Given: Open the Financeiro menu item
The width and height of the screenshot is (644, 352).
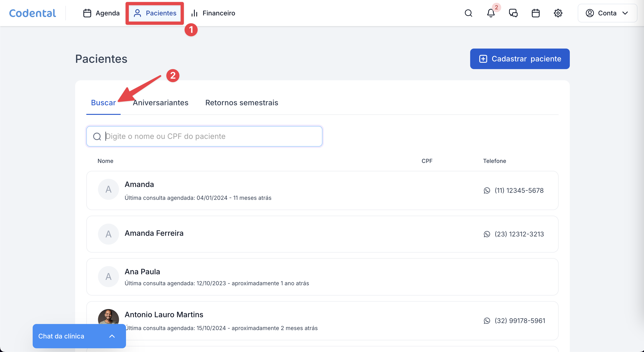Looking at the screenshot, I should point(213,13).
